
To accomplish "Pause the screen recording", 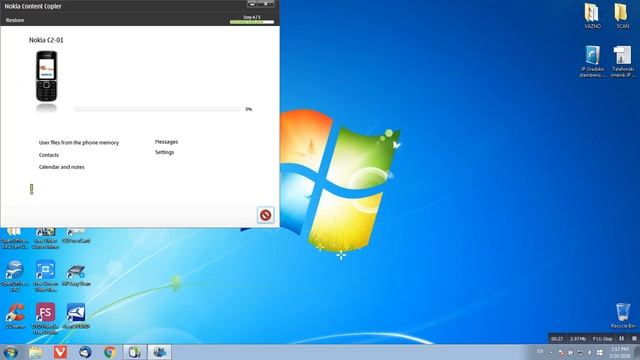I will [622, 338].
